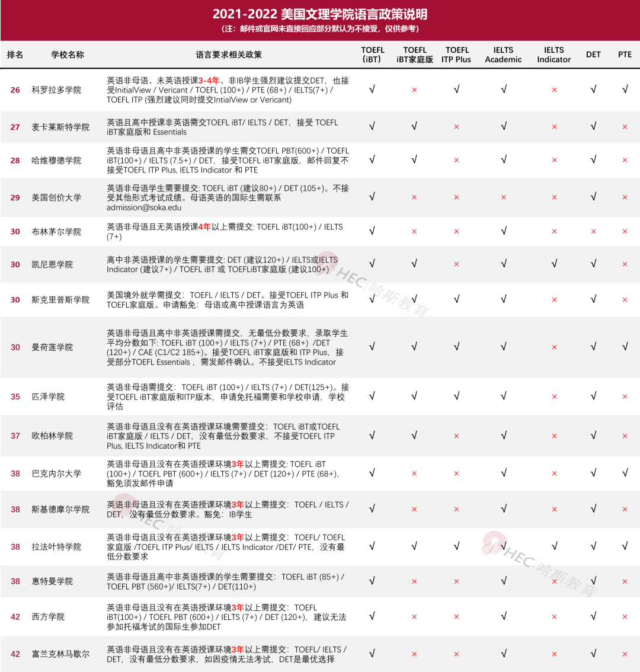Select school name 斯克里普斯学院
Viewport: 640px width, 672px height.
(x=60, y=300)
